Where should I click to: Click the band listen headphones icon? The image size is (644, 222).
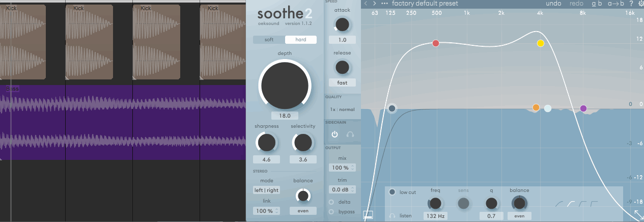coord(392,216)
